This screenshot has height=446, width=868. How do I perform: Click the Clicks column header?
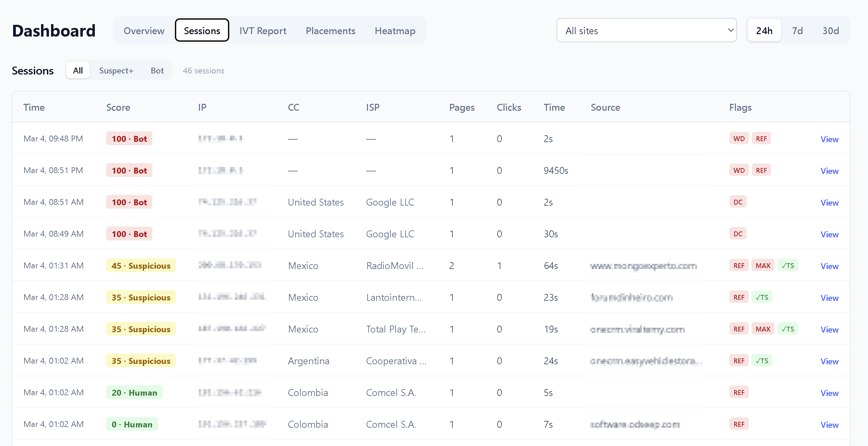[509, 107]
